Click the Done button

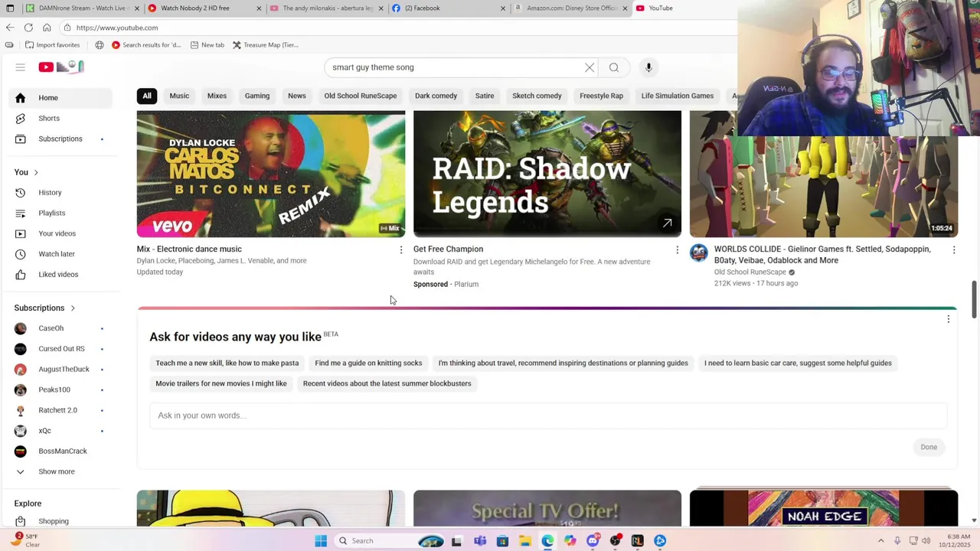pyautogui.click(x=929, y=447)
